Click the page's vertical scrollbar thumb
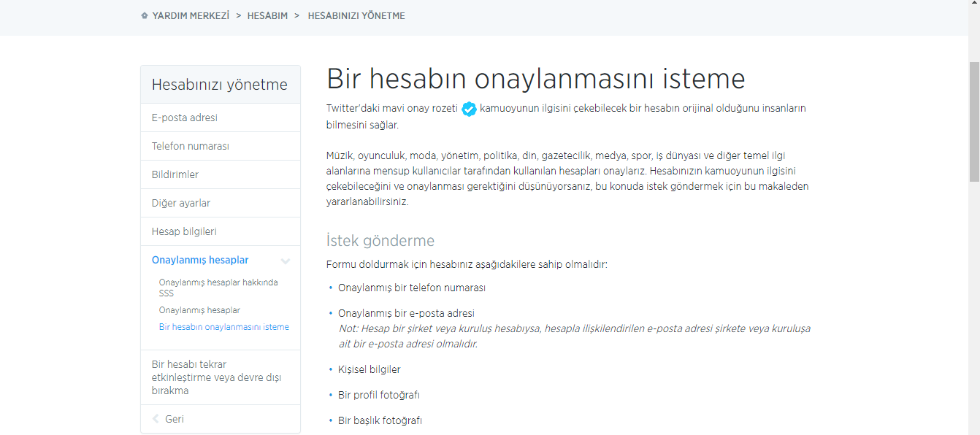The image size is (980, 435). pos(974,121)
